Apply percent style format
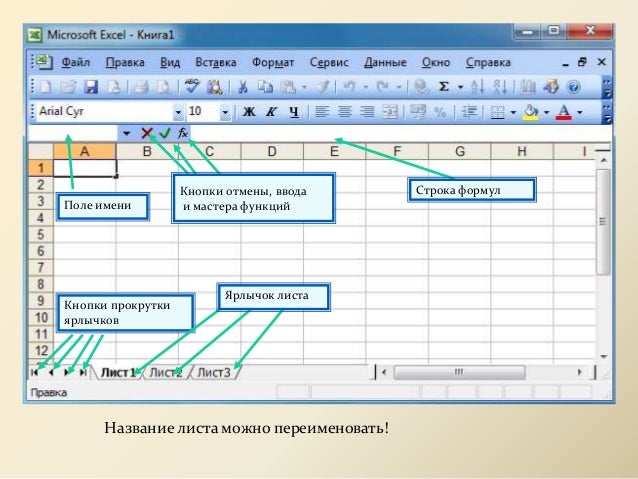This screenshot has width=638, height=479. coord(440,112)
